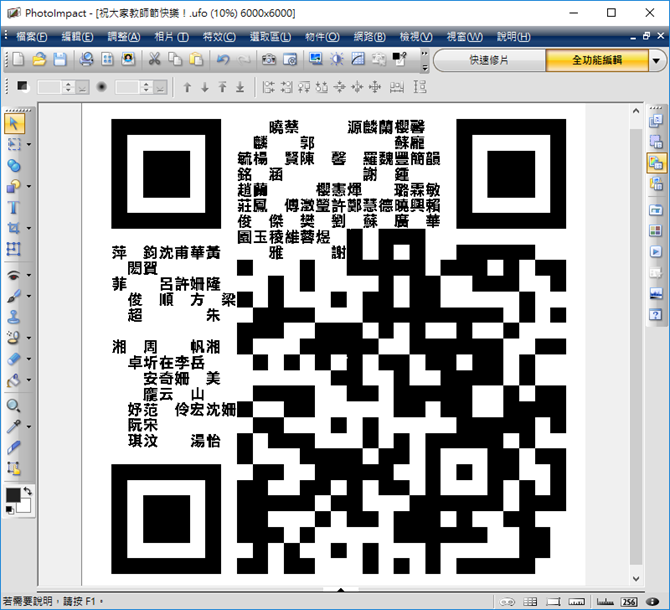
Task: Undo the last action
Action: point(223,59)
